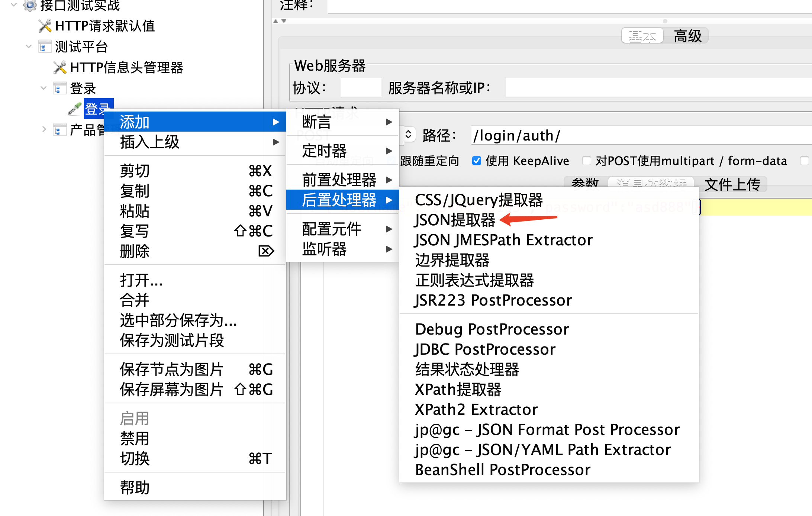Viewport: 812px width, 516px height.
Task: Open HTTP method dropdown stepper arrows
Action: (408, 135)
